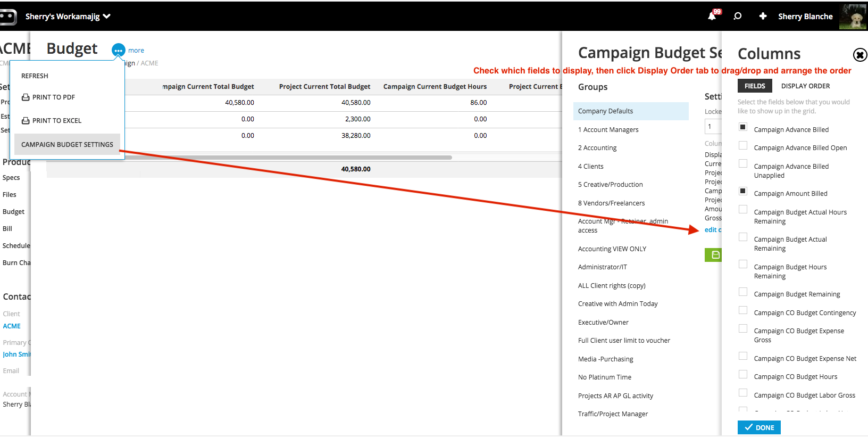Open Campaign Budget Settings menu item
The width and height of the screenshot is (868, 437).
(67, 144)
